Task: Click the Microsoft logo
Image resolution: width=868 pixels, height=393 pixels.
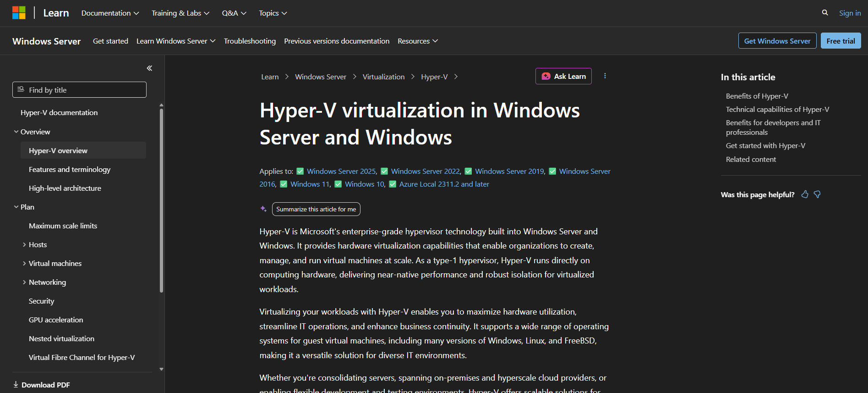Action: 19,13
